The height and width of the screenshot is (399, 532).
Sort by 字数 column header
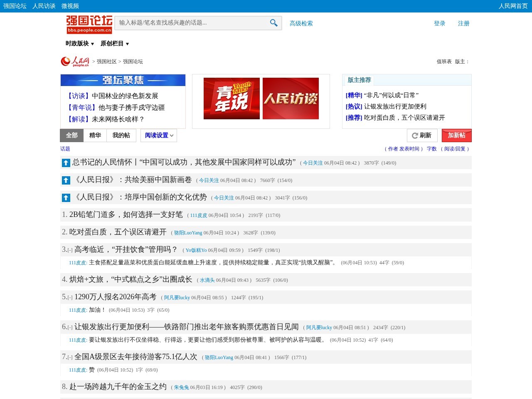[432, 149]
